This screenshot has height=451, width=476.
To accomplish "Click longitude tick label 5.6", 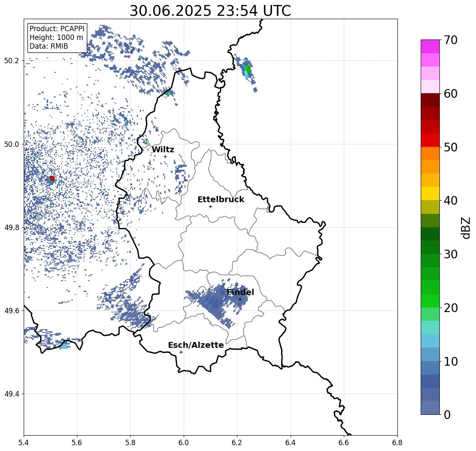I will 77,443.
